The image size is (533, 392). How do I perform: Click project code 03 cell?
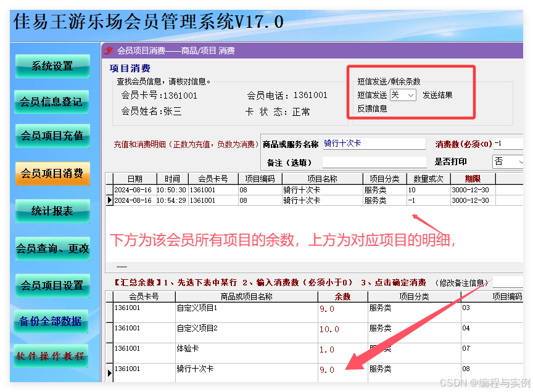coord(492,312)
